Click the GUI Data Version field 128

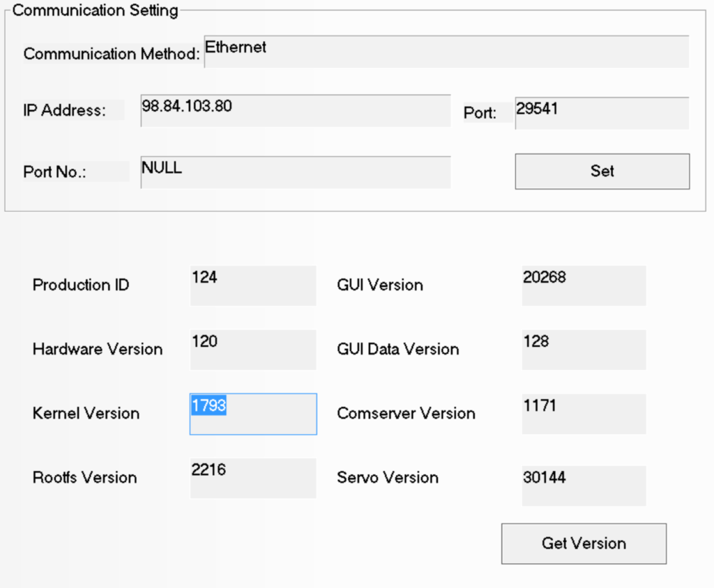coord(584,350)
